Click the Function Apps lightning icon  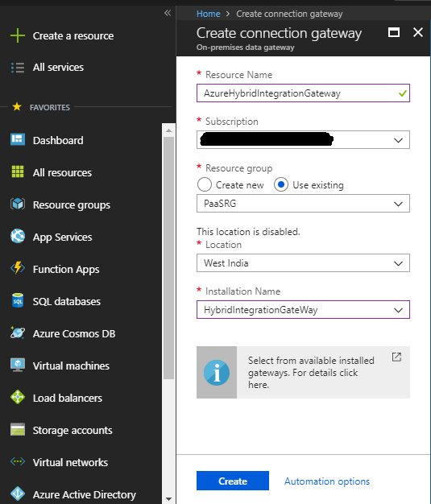point(18,268)
